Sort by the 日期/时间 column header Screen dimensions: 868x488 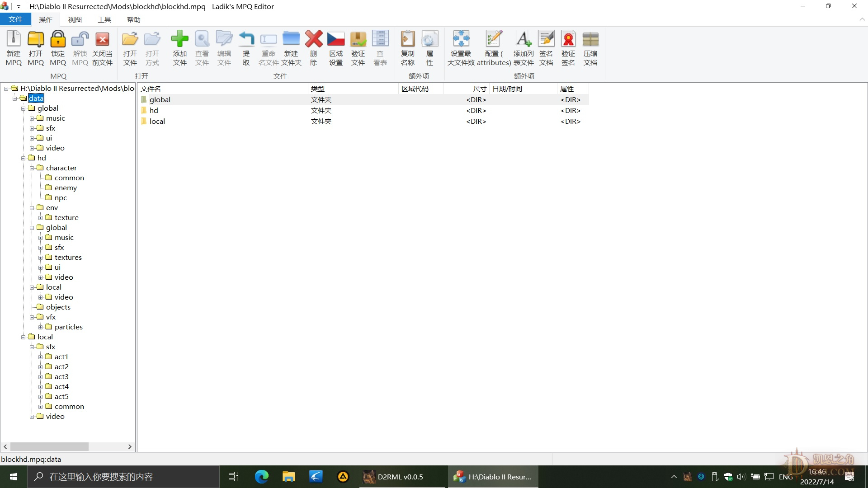(x=523, y=89)
